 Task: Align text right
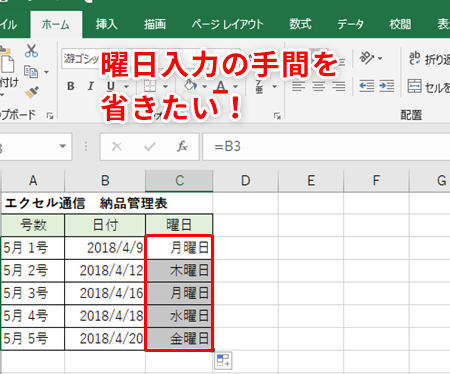(339, 86)
